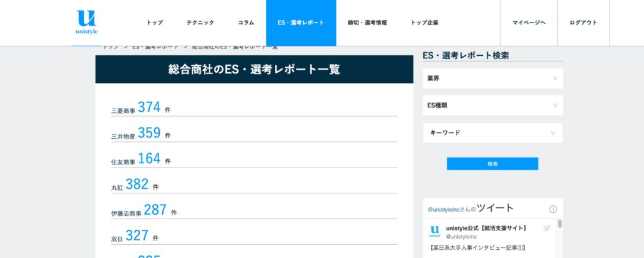
Task: Open the コラム menu item
Action: tap(246, 23)
